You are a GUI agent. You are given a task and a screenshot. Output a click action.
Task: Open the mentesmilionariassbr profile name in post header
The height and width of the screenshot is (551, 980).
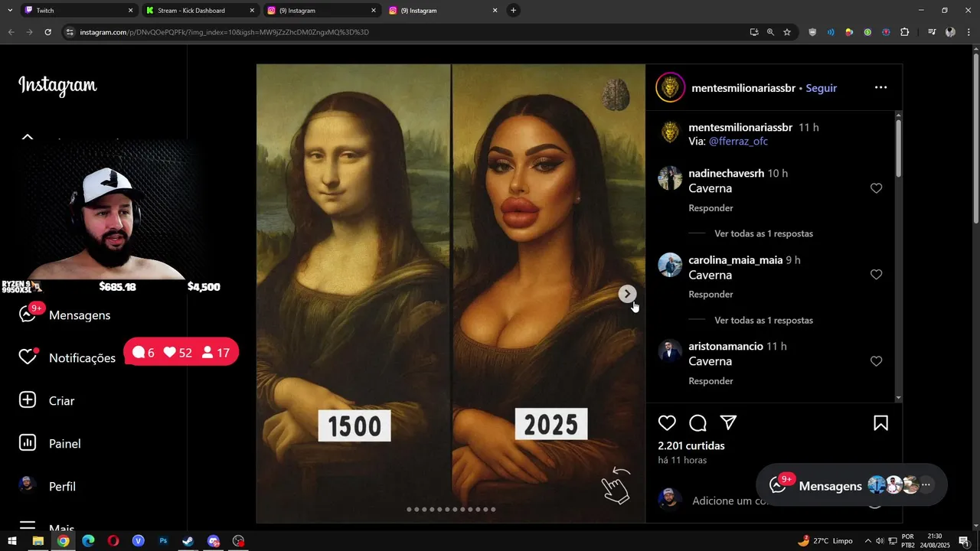pyautogui.click(x=743, y=88)
